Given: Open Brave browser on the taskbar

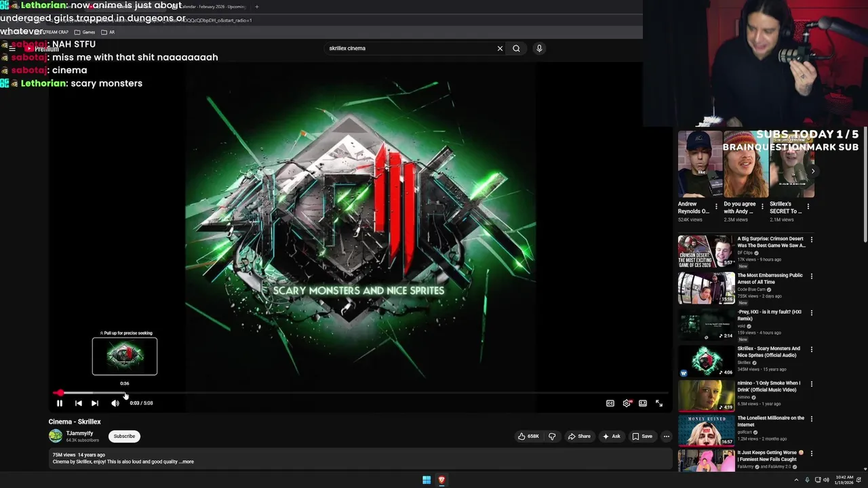Looking at the screenshot, I should point(441,480).
